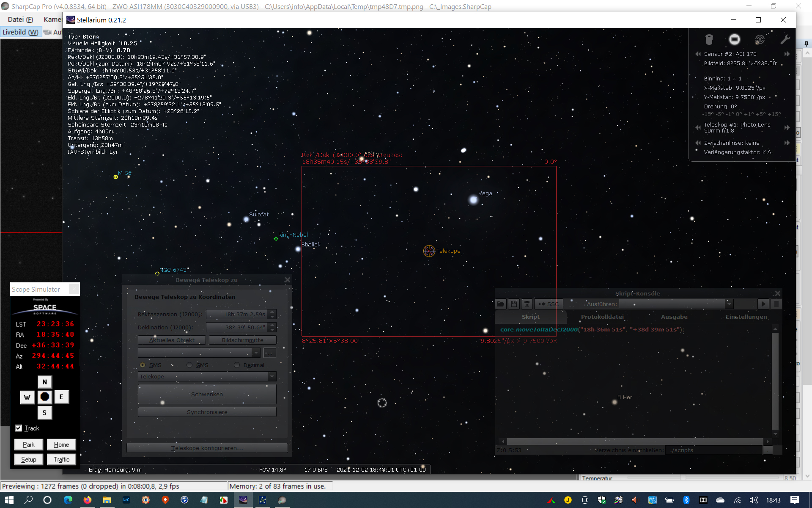
Task: Move scope West with W button
Action: click(27, 397)
